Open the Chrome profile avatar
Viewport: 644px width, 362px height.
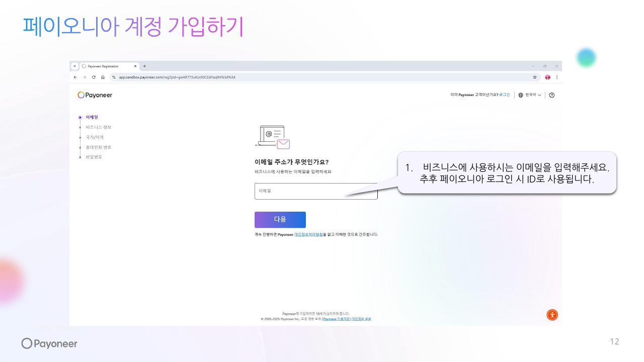click(548, 77)
